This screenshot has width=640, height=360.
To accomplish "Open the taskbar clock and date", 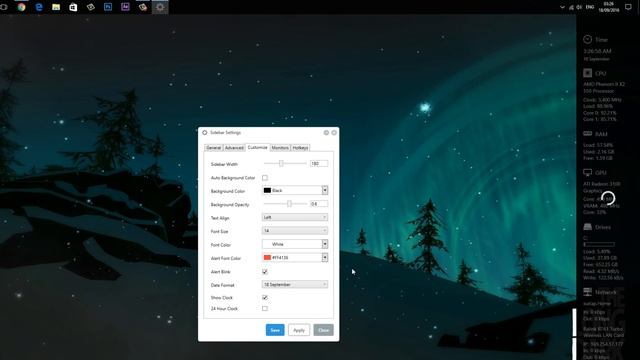I will click(609, 7).
